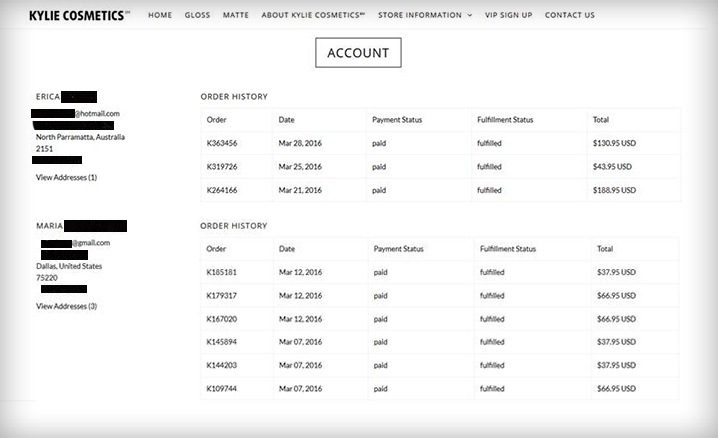Open order K185181

(x=221, y=272)
